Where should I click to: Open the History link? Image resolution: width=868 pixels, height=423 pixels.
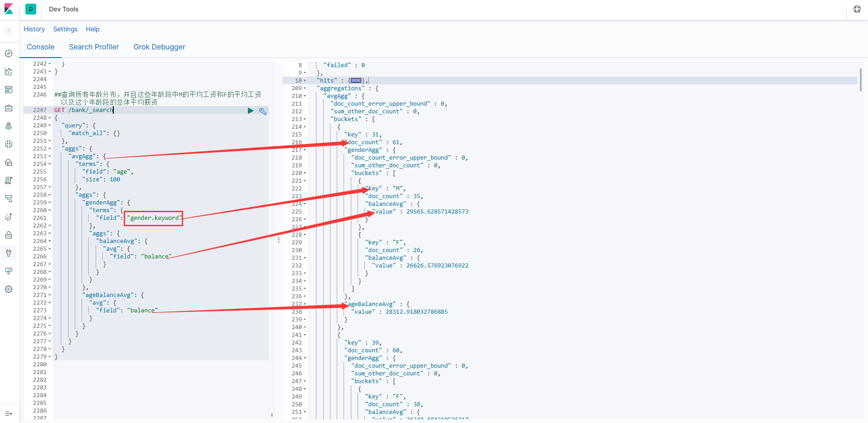(x=34, y=29)
